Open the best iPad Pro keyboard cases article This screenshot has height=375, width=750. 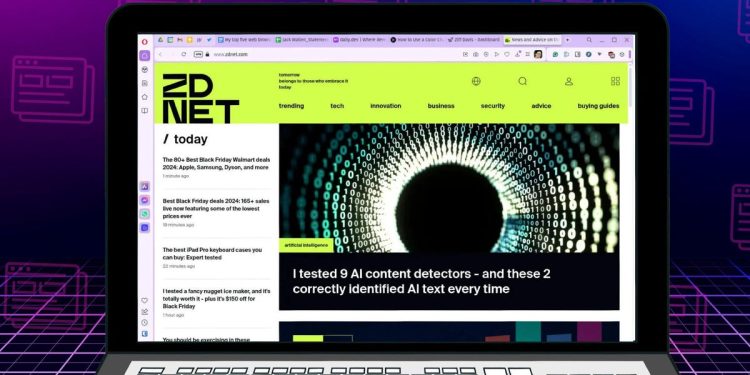pos(212,254)
